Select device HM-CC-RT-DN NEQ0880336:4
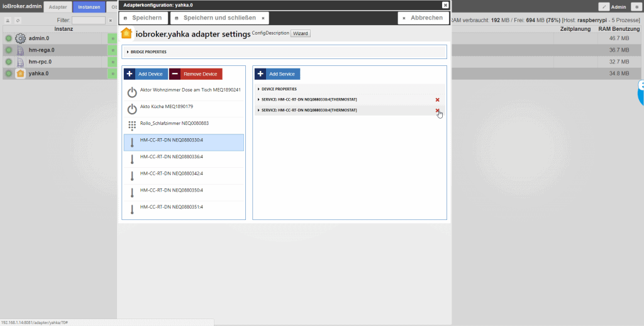 point(184,160)
